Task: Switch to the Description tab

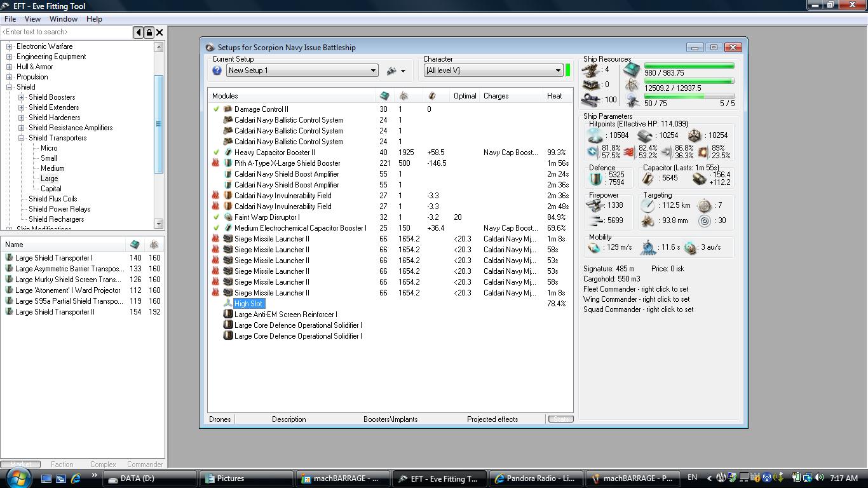Action: (289, 419)
